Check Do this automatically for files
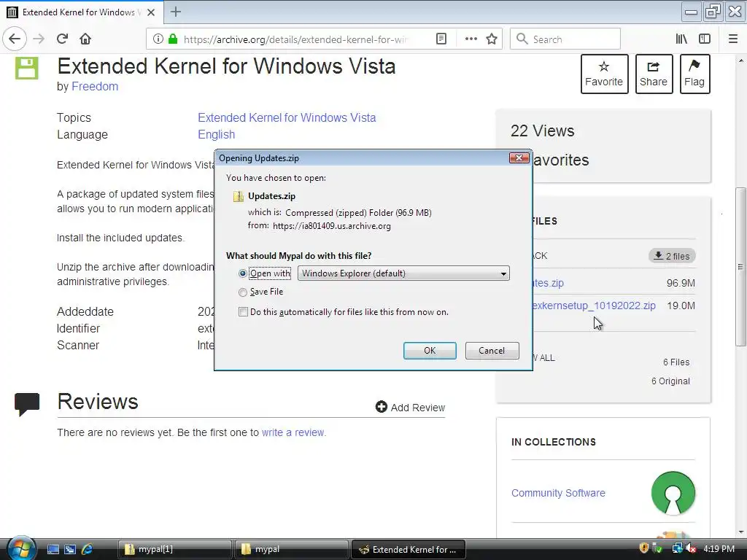Viewport: 747px width, 560px height. click(x=243, y=312)
